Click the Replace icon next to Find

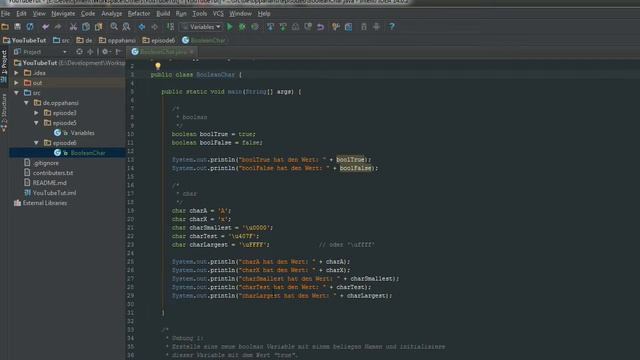[x=127, y=27]
